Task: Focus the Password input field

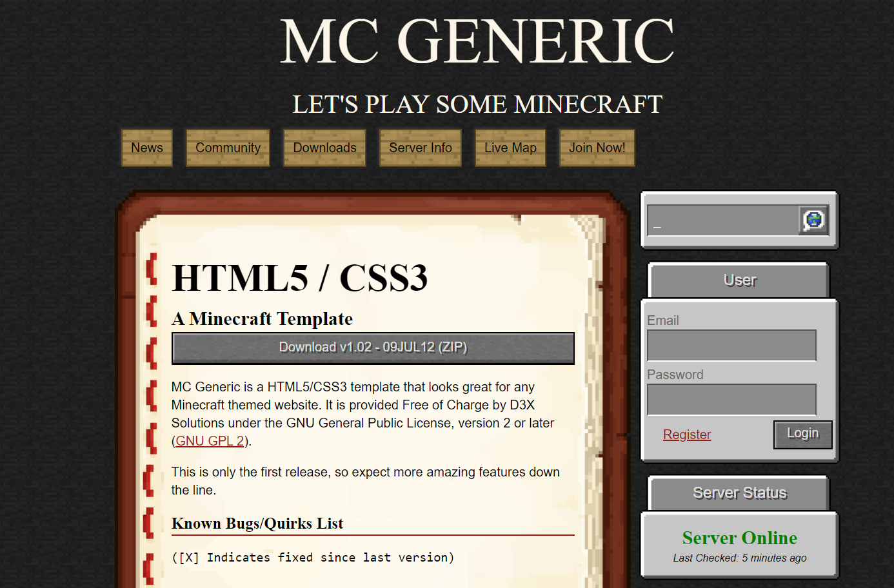Action: (x=731, y=400)
